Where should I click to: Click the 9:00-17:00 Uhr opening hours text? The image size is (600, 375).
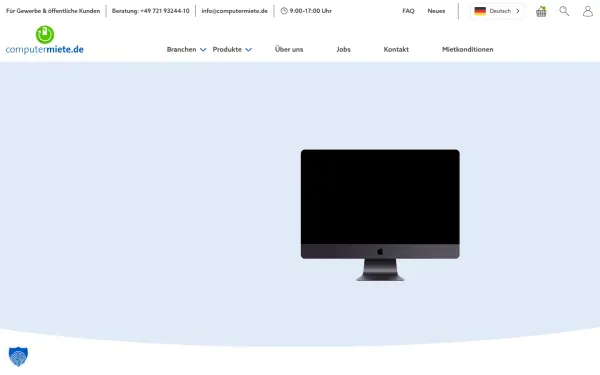coord(310,11)
